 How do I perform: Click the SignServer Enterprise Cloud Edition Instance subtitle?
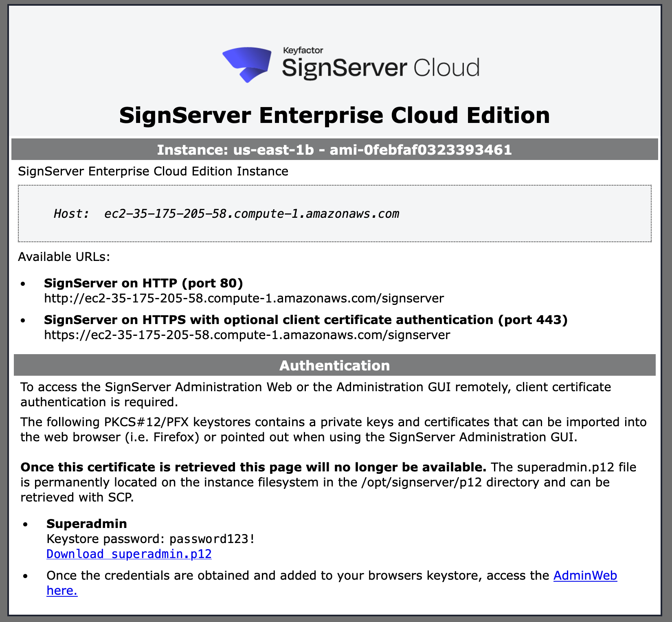(x=153, y=171)
